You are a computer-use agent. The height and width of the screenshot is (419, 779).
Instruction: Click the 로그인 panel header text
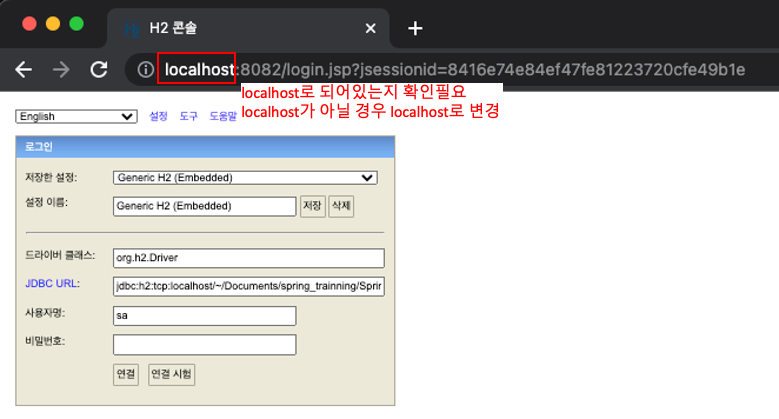[x=39, y=147]
